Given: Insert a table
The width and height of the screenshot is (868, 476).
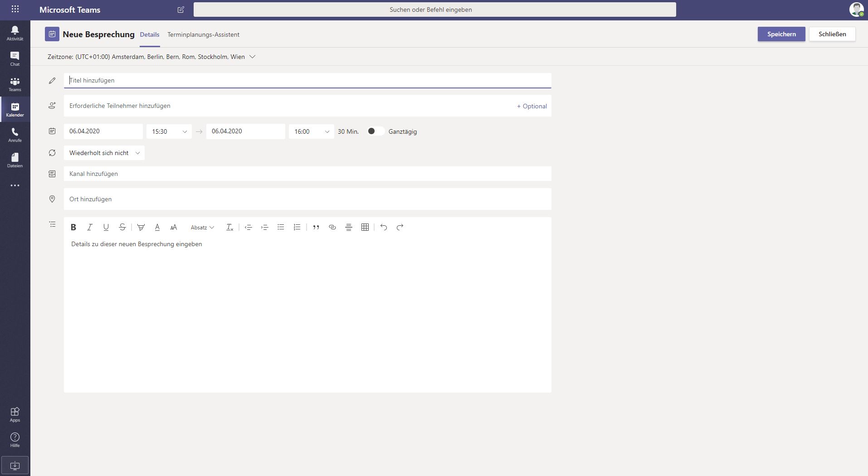Looking at the screenshot, I should click(365, 227).
